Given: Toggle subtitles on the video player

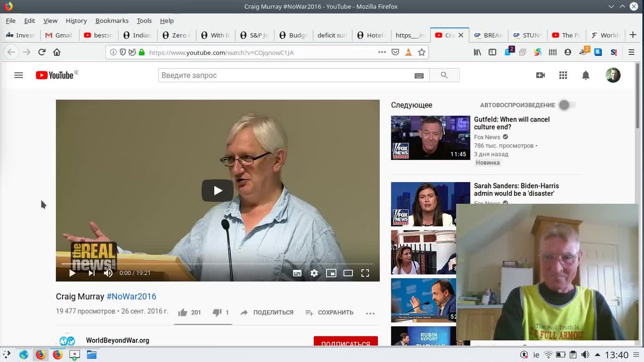Looking at the screenshot, I should (297, 273).
